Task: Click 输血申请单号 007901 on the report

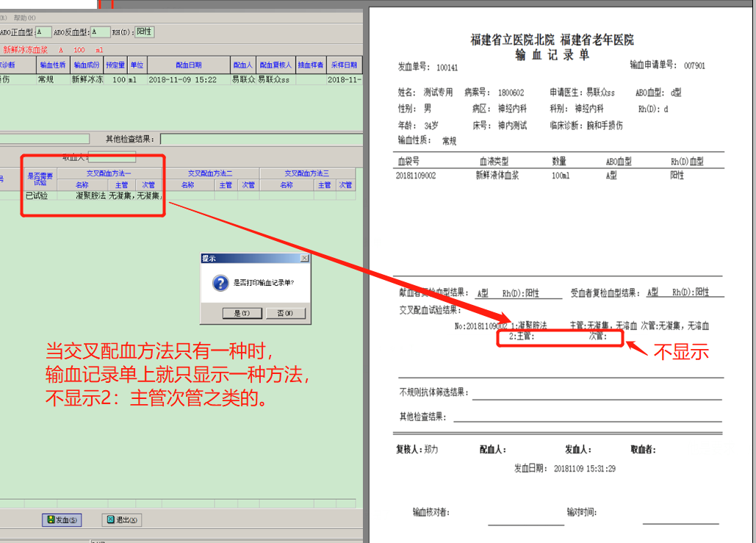Action: pyautogui.click(x=667, y=65)
